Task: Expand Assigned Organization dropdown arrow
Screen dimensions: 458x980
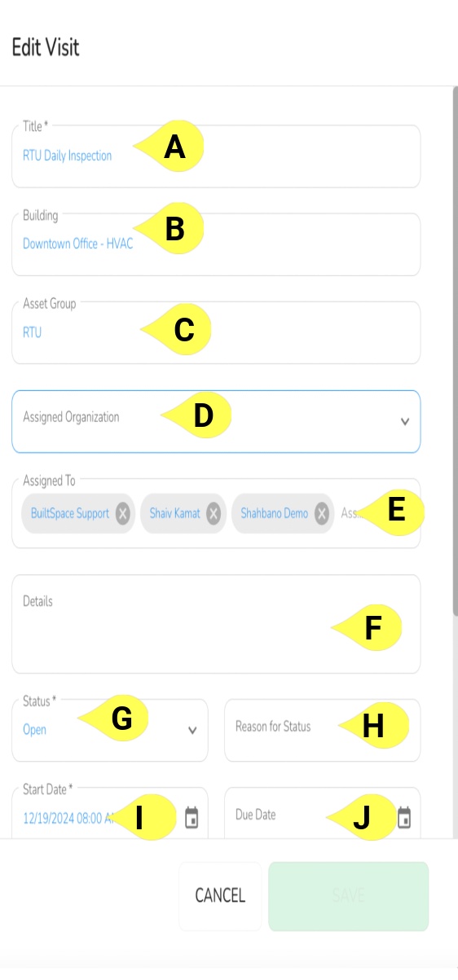Action: [x=405, y=421]
